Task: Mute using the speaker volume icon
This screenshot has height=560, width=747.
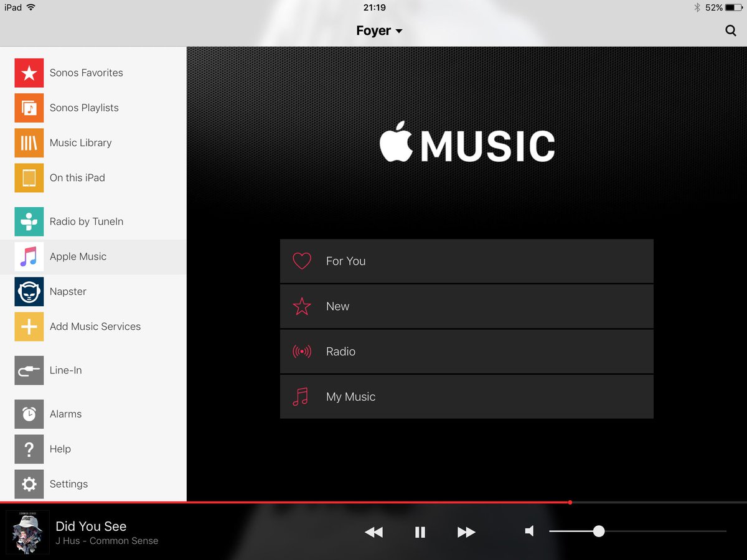Action: pyautogui.click(x=530, y=531)
